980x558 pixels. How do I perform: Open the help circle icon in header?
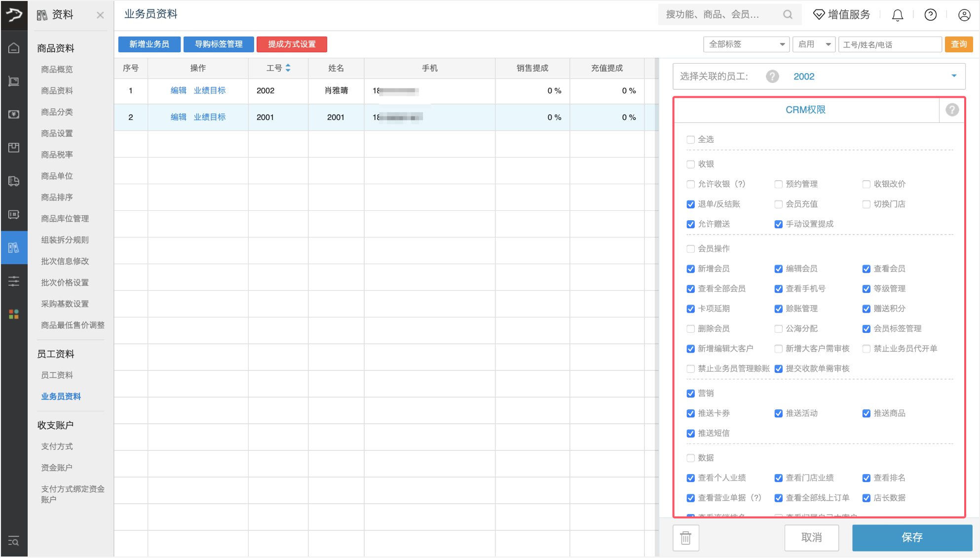click(x=930, y=15)
